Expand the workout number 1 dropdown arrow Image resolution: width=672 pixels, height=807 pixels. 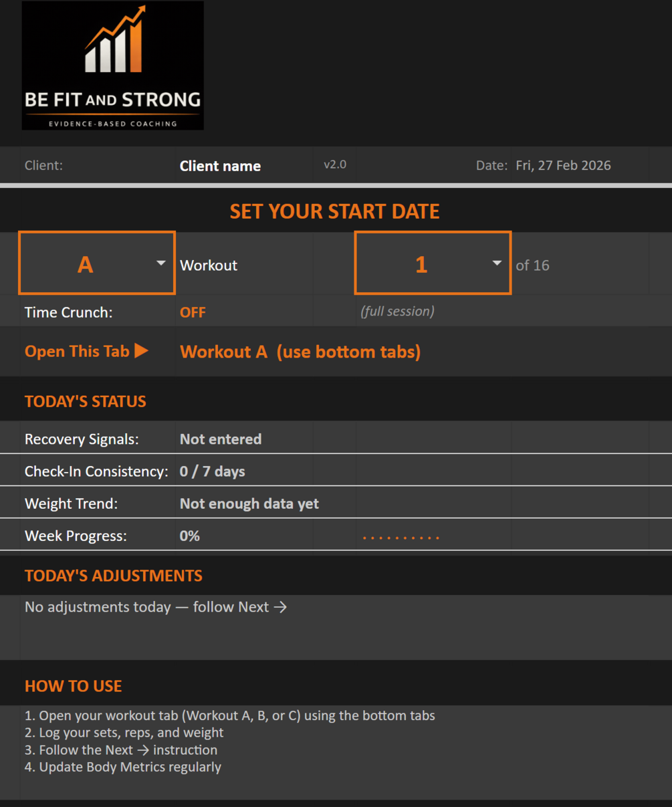[x=497, y=263]
